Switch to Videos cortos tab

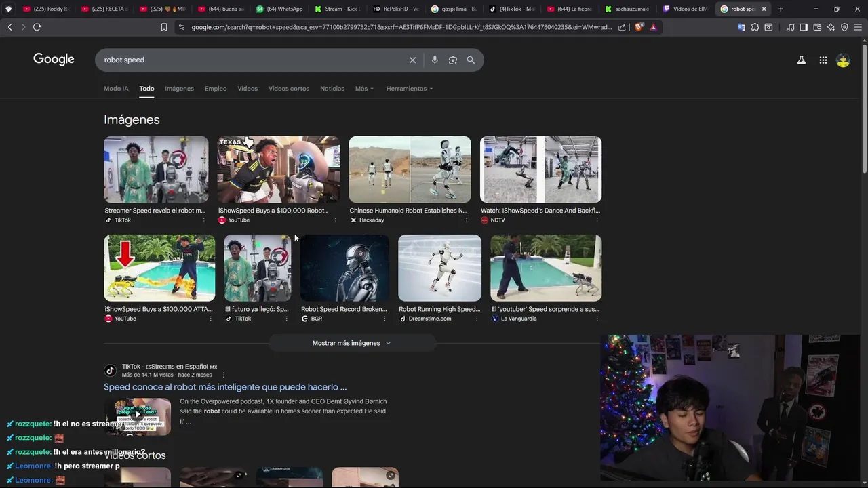point(289,89)
